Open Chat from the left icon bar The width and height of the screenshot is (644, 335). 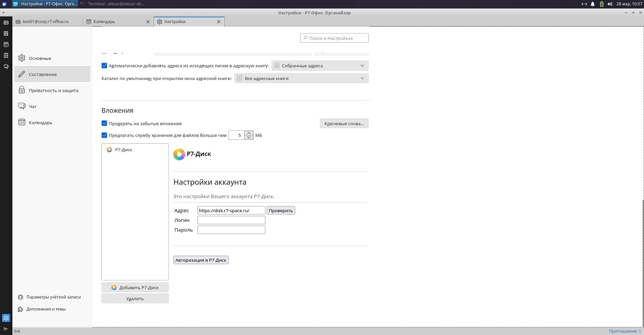pos(6,66)
